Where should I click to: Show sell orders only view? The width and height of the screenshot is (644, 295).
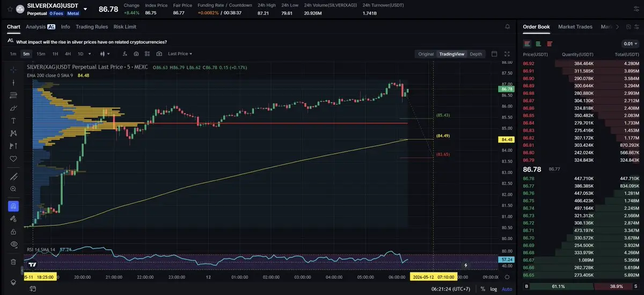pyautogui.click(x=549, y=44)
